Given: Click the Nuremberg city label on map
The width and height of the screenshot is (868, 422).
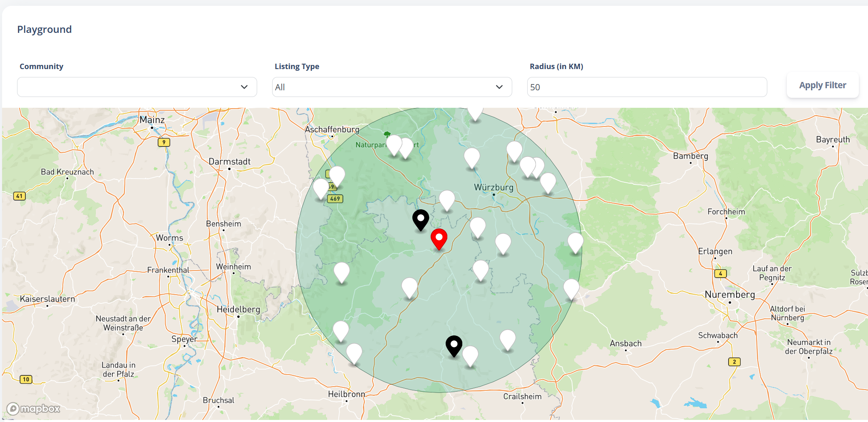Looking at the screenshot, I should pos(729,295).
